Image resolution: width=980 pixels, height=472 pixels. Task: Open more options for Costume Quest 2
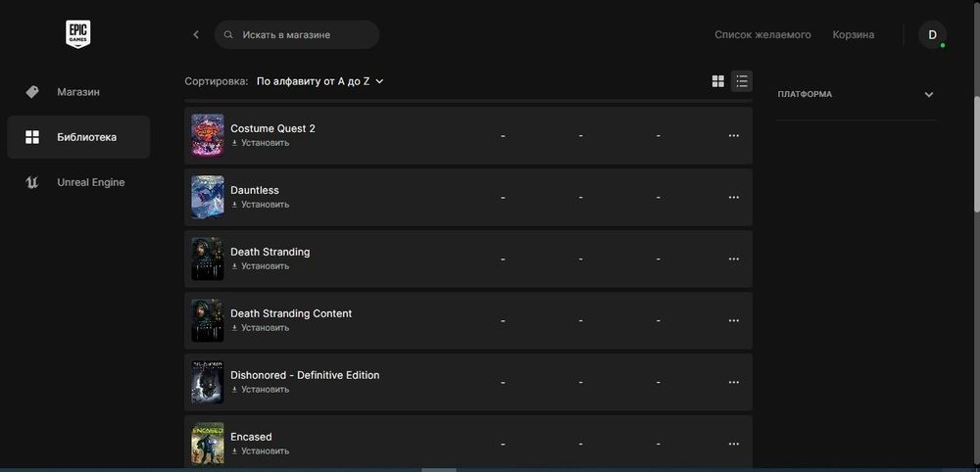[x=734, y=135]
